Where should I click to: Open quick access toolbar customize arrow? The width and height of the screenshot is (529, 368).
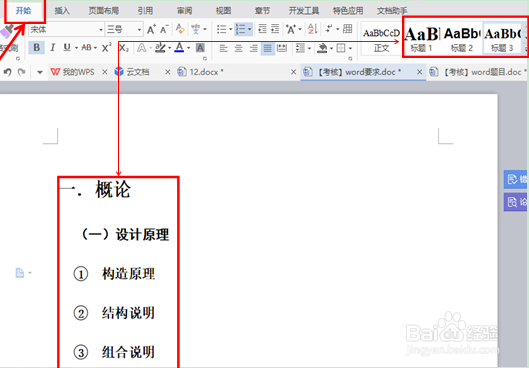coord(40,72)
